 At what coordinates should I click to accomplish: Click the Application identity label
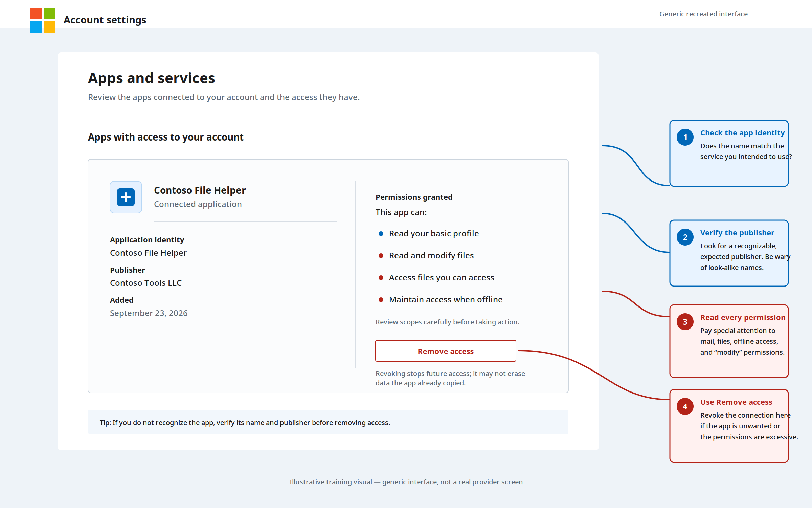click(x=147, y=240)
